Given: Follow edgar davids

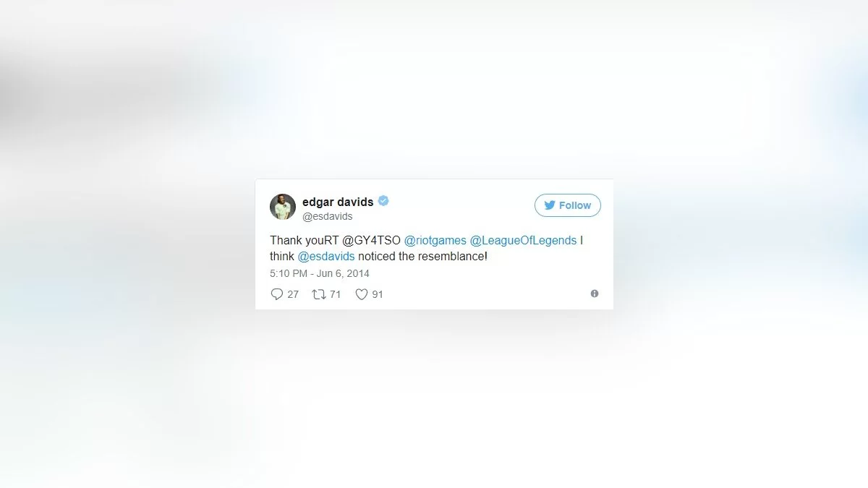Looking at the screenshot, I should [568, 205].
